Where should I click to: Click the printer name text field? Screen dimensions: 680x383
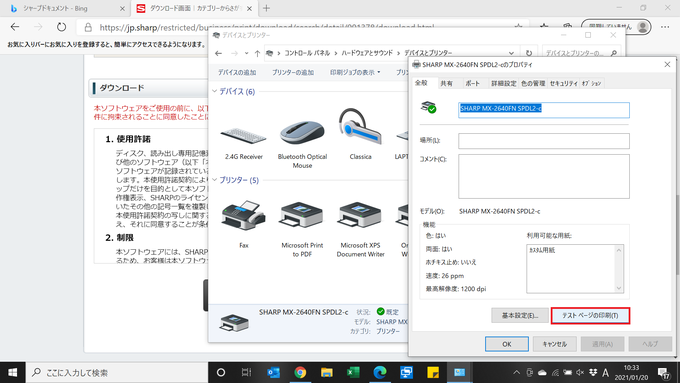click(544, 110)
